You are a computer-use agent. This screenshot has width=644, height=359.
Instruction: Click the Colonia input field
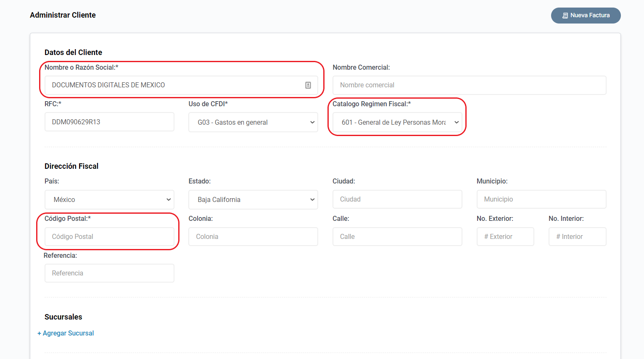pyautogui.click(x=253, y=236)
